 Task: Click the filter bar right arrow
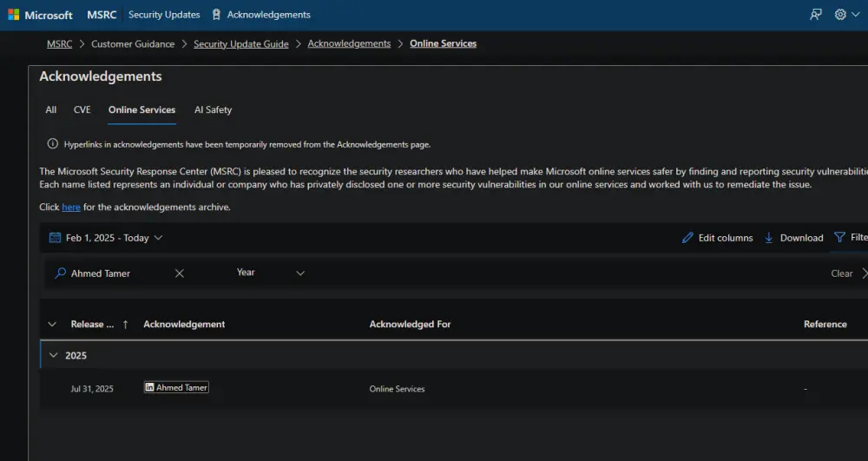tap(865, 273)
